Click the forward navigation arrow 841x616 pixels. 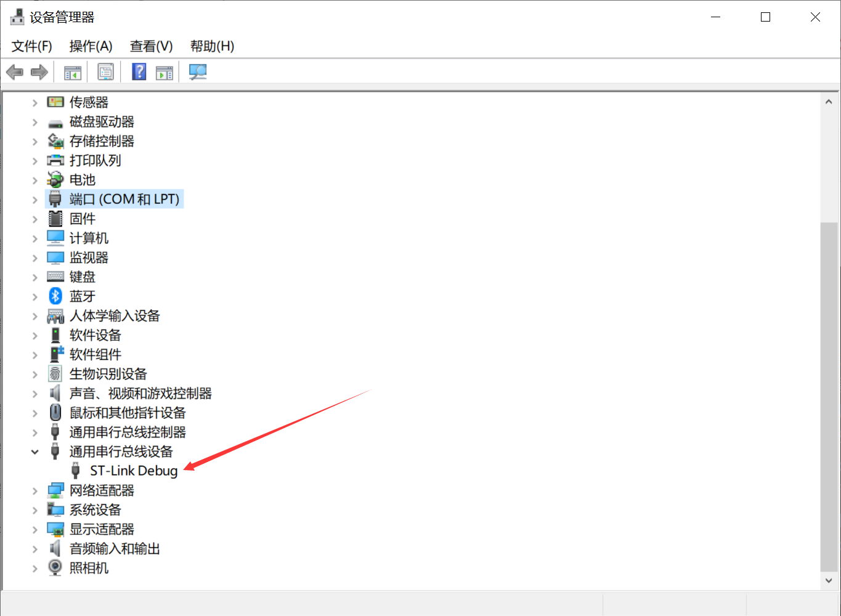click(x=39, y=71)
